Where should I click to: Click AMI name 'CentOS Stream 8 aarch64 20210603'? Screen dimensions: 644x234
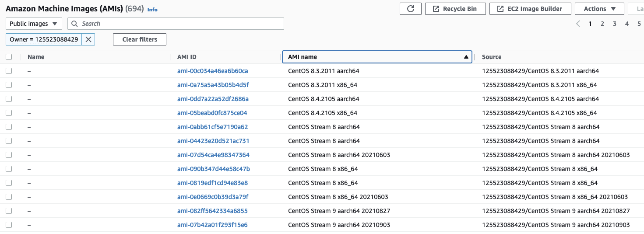(339, 155)
